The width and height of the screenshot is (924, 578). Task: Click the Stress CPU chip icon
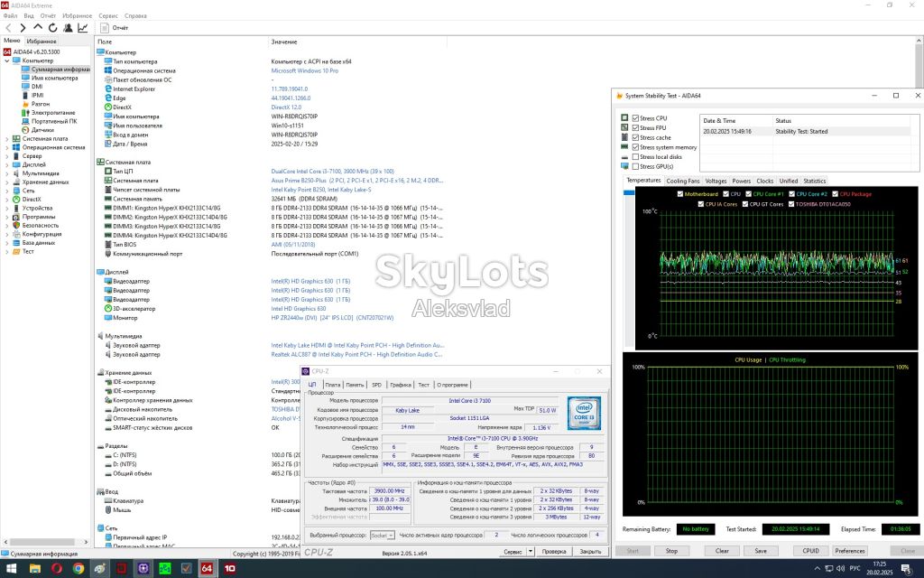624,118
